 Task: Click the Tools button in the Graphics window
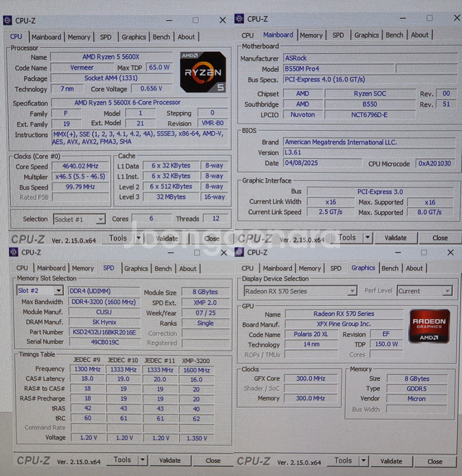[343, 461]
